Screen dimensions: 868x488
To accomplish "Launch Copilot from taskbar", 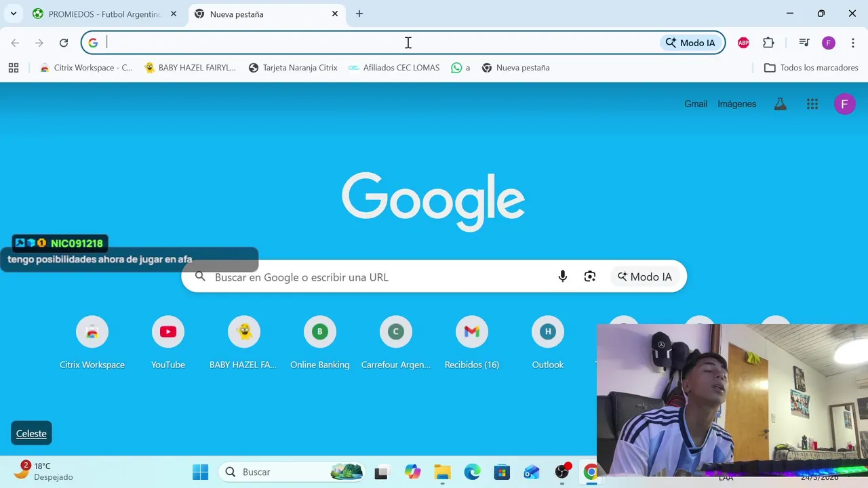I will click(412, 472).
